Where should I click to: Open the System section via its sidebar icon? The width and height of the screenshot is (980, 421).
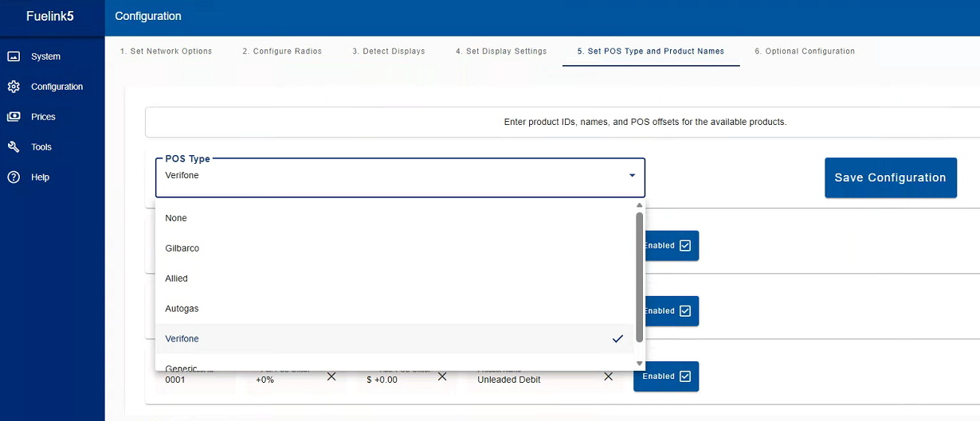click(x=14, y=57)
